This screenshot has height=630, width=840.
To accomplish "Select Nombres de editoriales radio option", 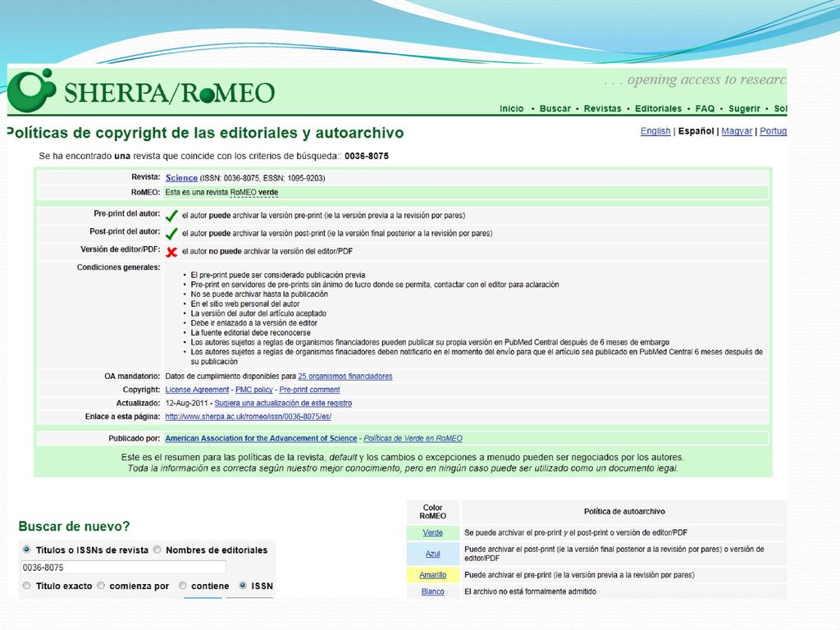I will (x=157, y=550).
